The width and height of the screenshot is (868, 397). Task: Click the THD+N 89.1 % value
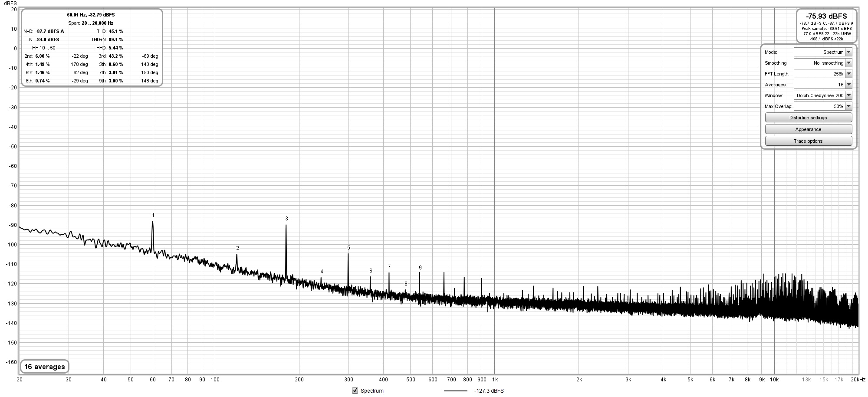coord(116,39)
